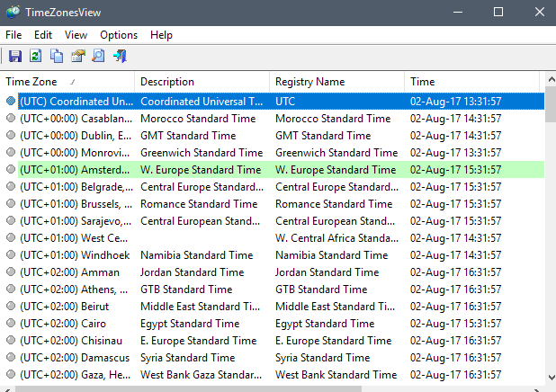
Task: Sort by the Registry Name column header
Action: tap(336, 82)
